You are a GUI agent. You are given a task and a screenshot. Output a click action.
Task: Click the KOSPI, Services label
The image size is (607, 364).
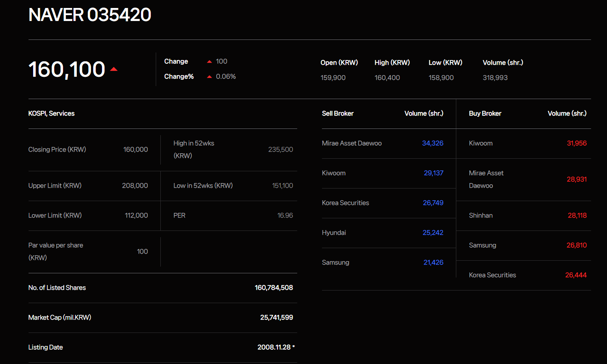tap(51, 113)
